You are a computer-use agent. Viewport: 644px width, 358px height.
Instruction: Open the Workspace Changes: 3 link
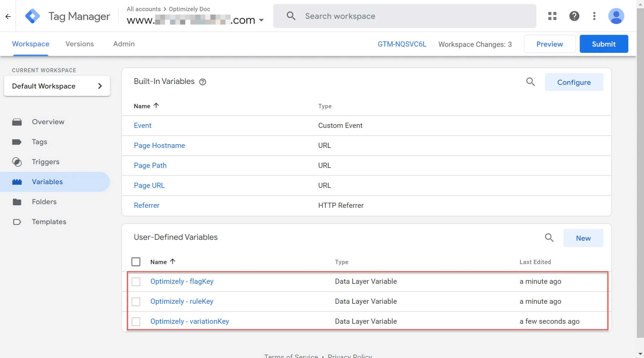coord(475,44)
